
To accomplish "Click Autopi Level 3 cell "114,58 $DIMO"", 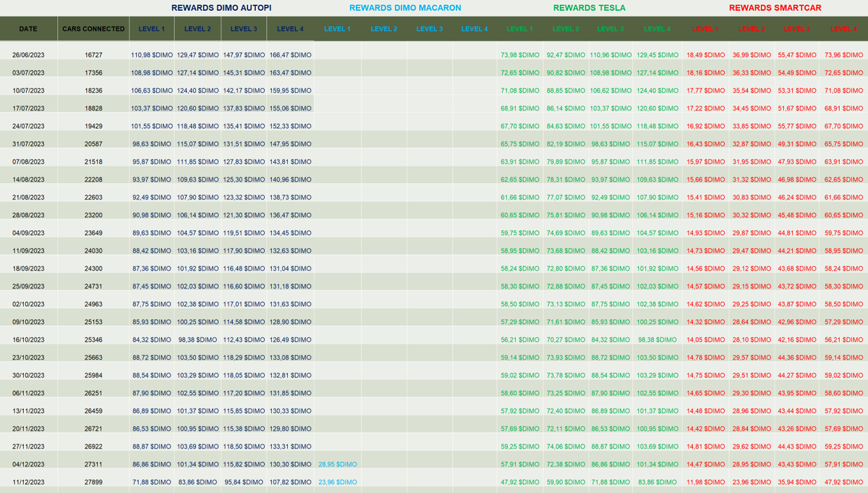I will pyautogui.click(x=244, y=322).
